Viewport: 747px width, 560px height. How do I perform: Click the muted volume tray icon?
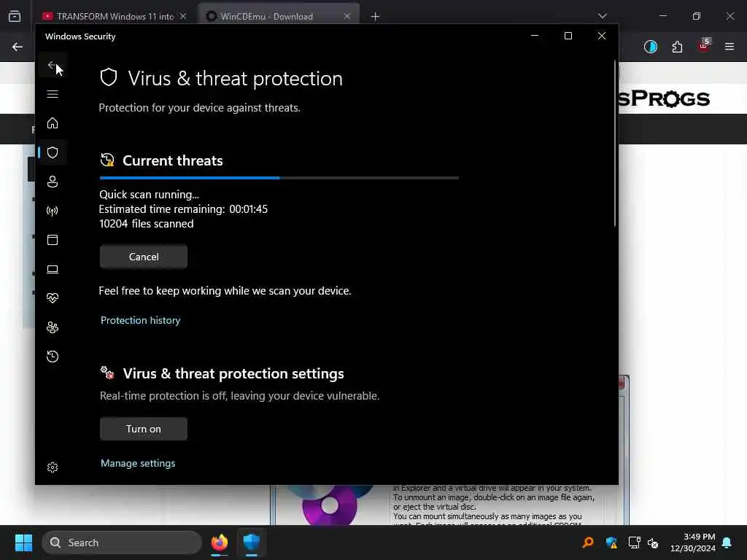click(653, 542)
